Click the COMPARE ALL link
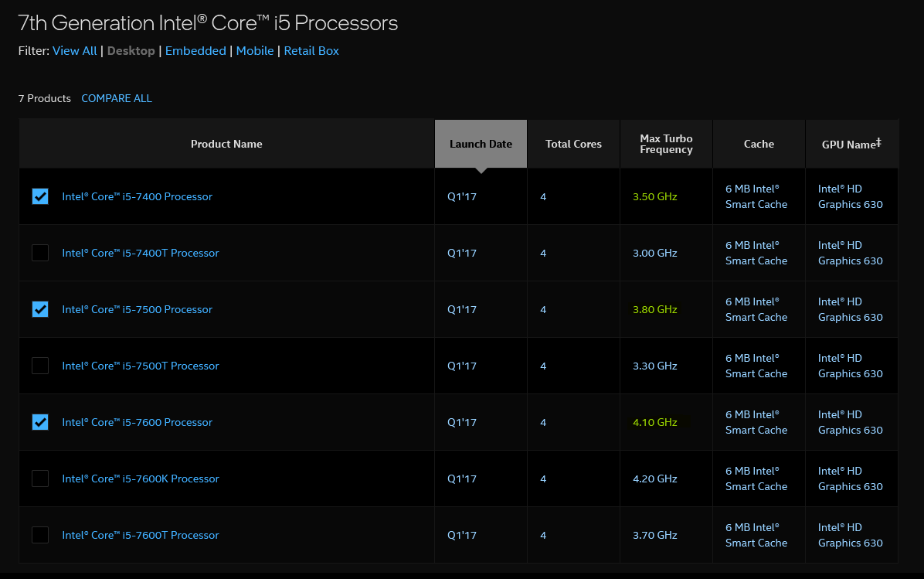This screenshot has height=579, width=924. click(117, 98)
